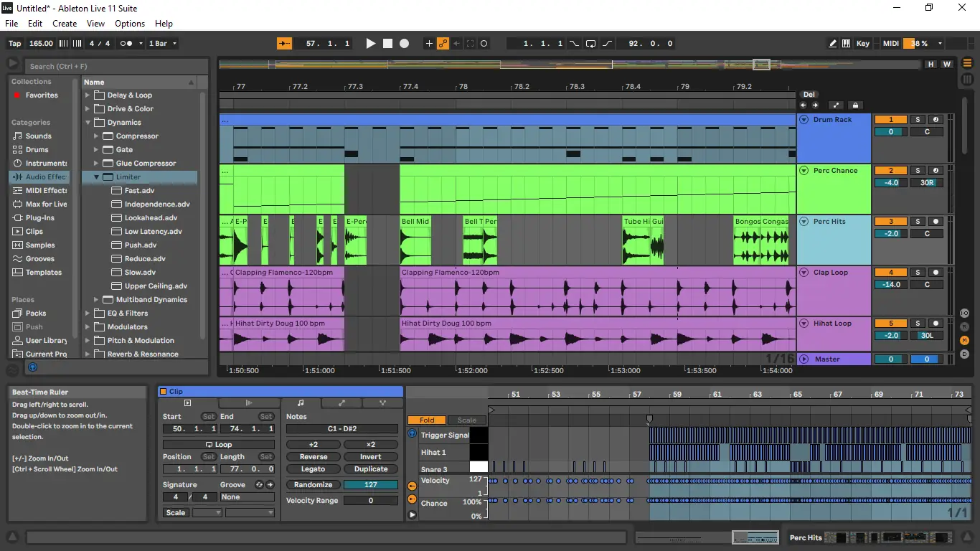Show the In/Out section with I-O button

pyautogui.click(x=965, y=314)
